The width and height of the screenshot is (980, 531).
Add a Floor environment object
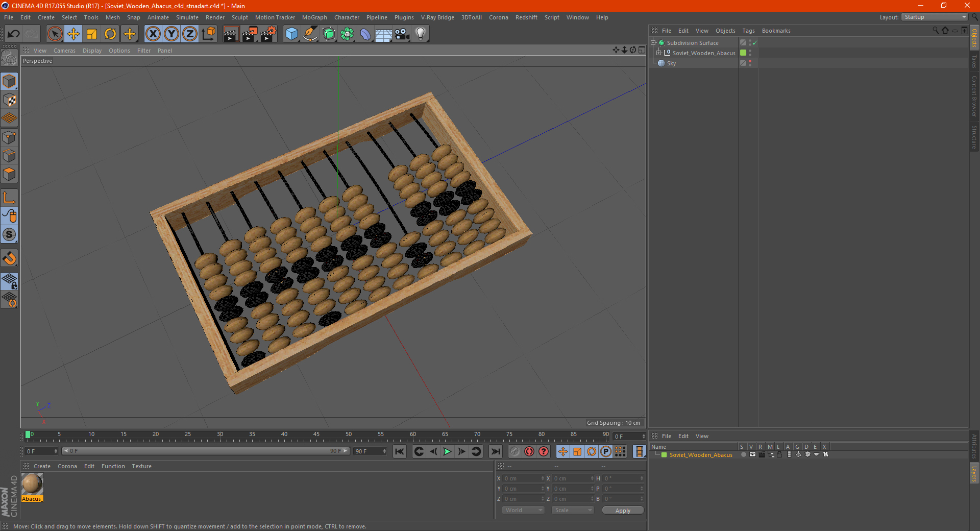383,34
